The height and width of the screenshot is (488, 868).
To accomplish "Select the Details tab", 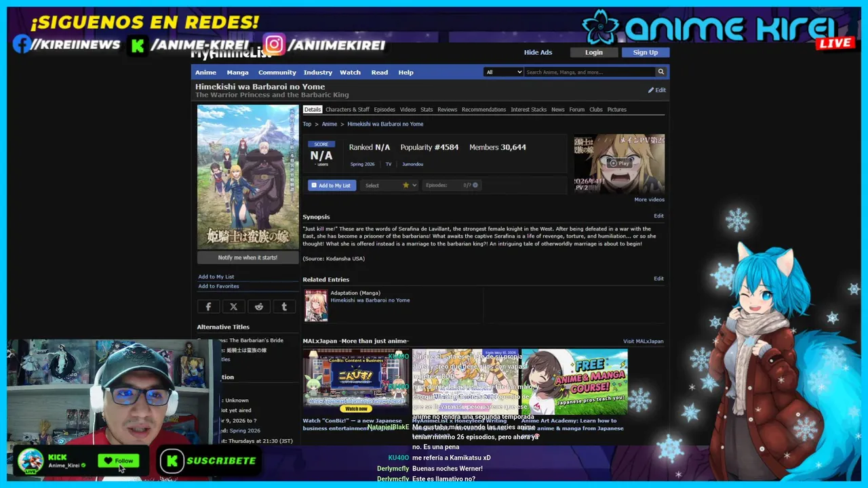I will [312, 110].
